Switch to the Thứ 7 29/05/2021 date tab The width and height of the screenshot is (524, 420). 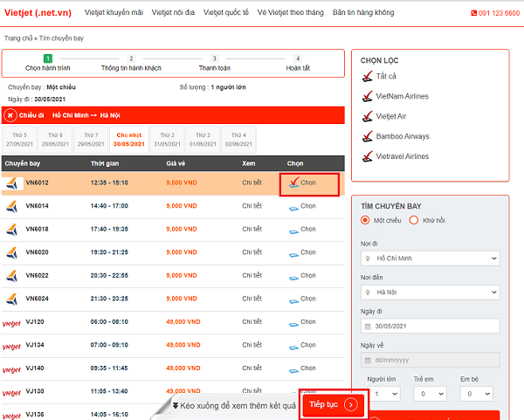[91, 140]
